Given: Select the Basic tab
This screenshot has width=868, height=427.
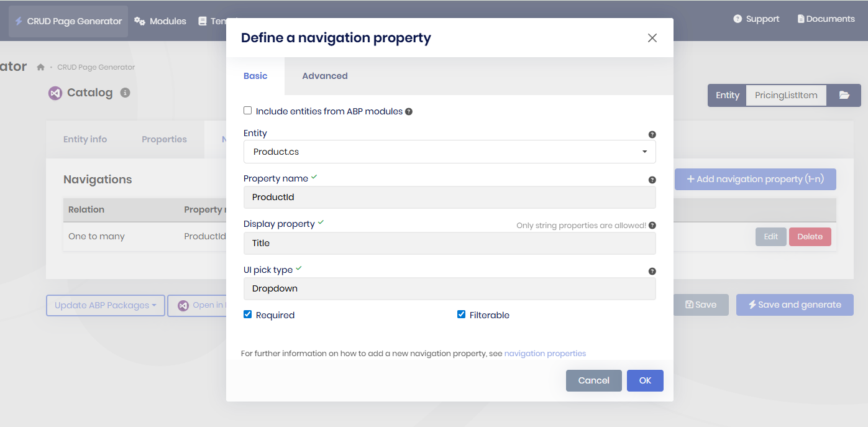Looking at the screenshot, I should pyautogui.click(x=255, y=76).
